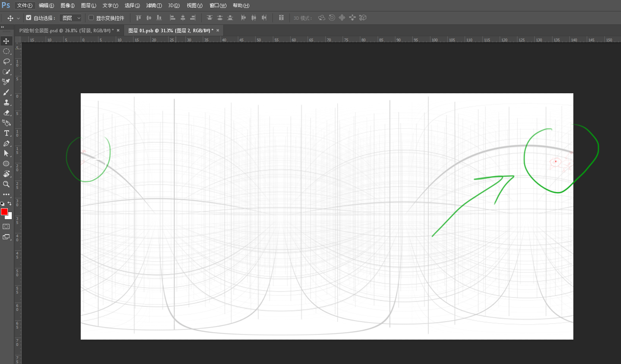Distribute horizontal centers in options bar
The height and width of the screenshot is (364, 621).
click(254, 18)
